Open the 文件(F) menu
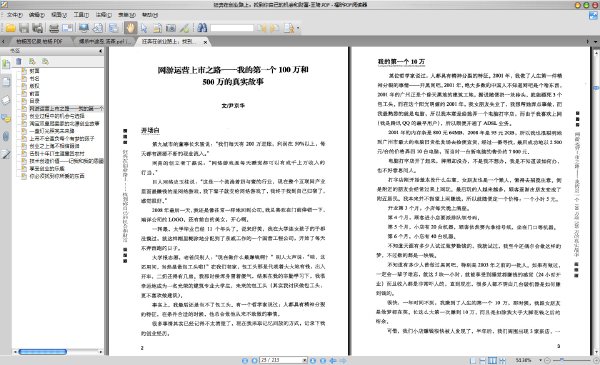Screen dimensions: 600x365 point(15,15)
